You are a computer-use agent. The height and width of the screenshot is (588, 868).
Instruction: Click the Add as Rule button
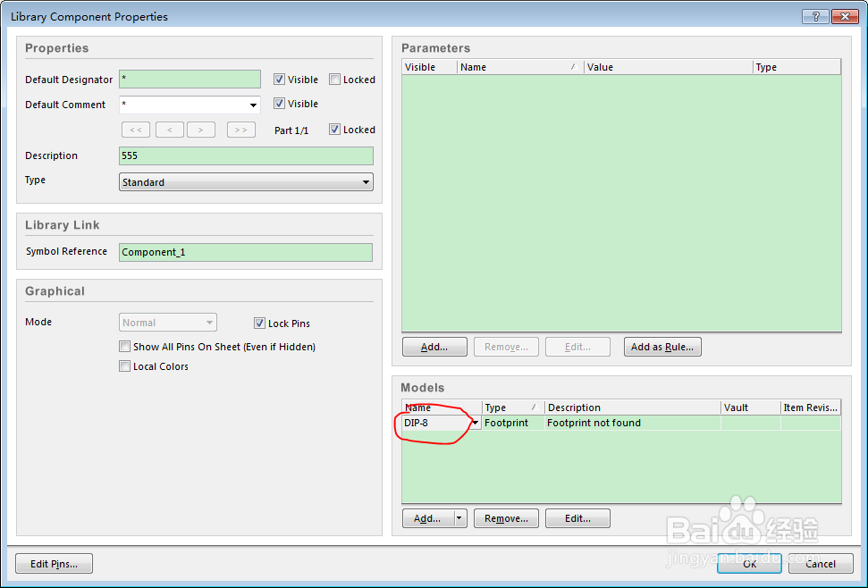tap(662, 347)
